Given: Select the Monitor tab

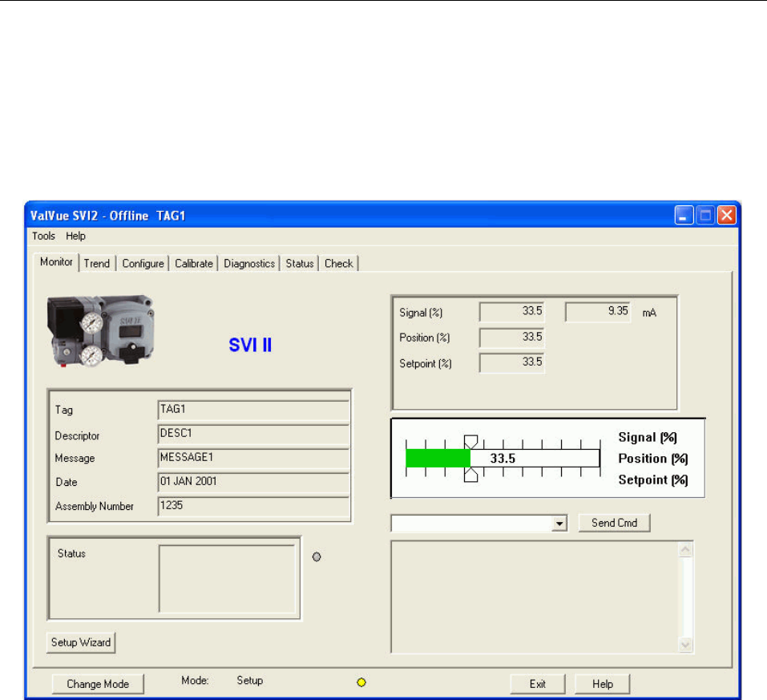Looking at the screenshot, I should point(56,262).
